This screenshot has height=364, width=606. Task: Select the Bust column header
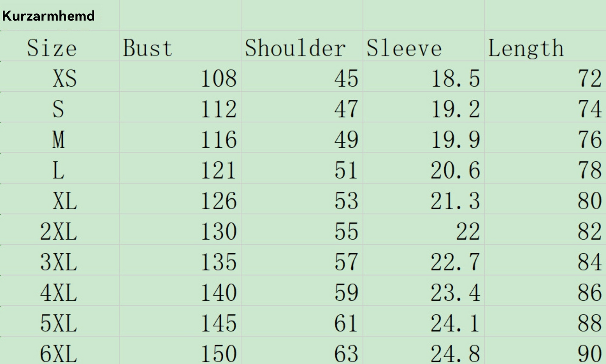[180, 46]
